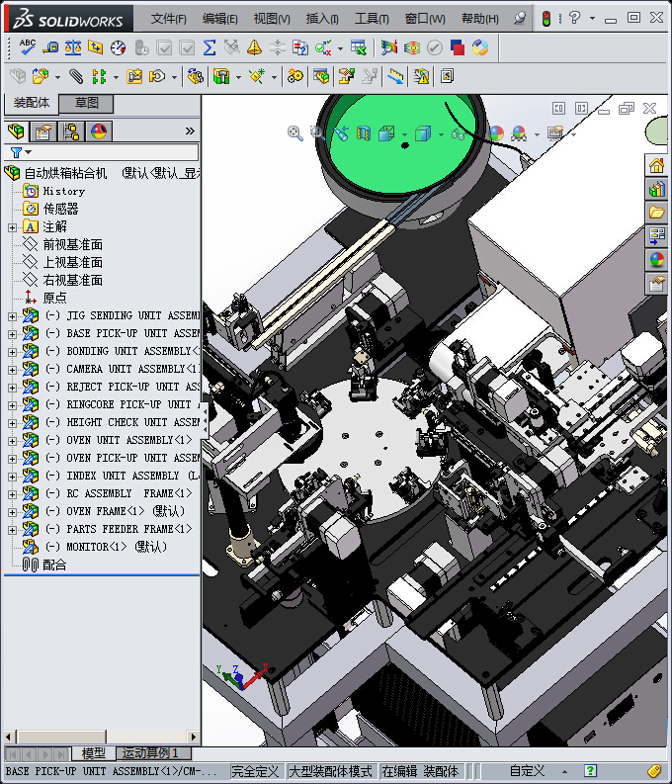
Task: Select the 前视基准面 plane in tree
Action: pyautogui.click(x=72, y=244)
